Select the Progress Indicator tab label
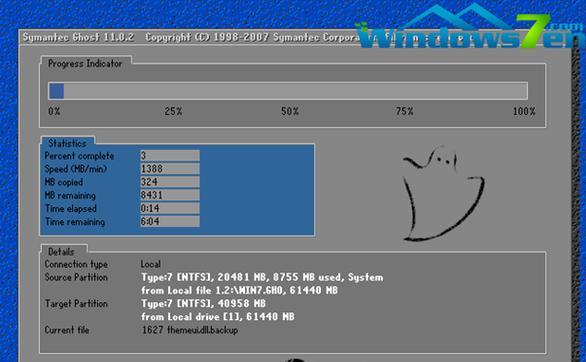The image size is (586, 362). pos(85,64)
